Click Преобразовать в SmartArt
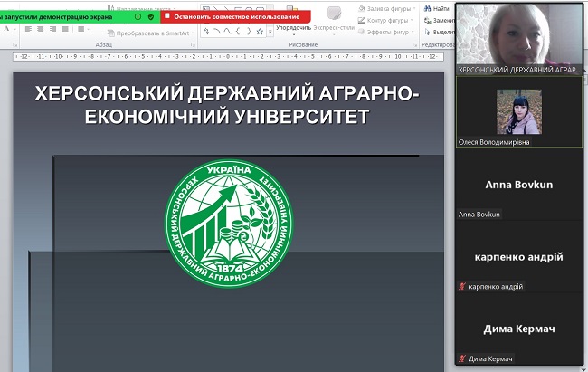This screenshot has width=588, height=372. [149, 33]
